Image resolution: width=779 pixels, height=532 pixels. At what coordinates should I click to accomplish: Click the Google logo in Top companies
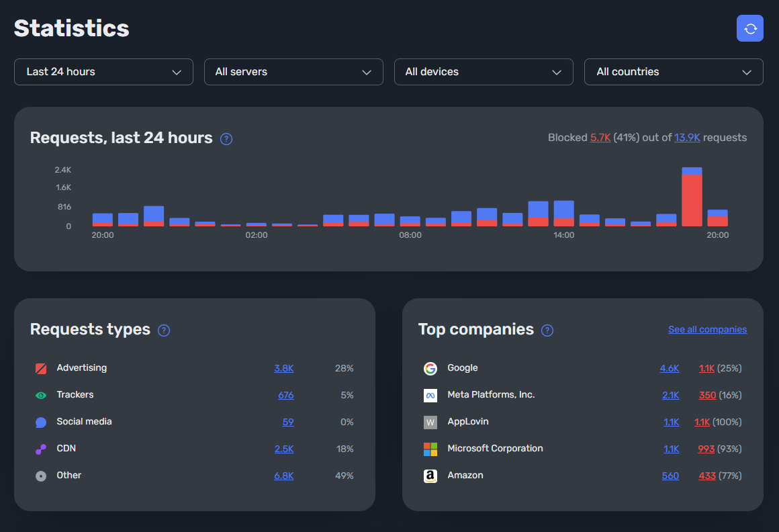click(x=430, y=368)
